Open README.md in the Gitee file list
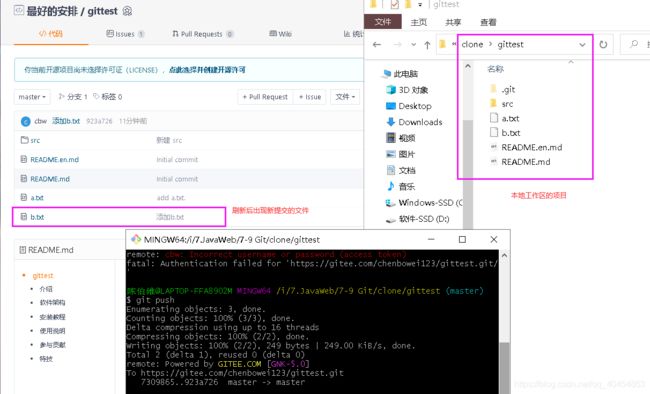The width and height of the screenshot is (650, 394). [x=50, y=179]
